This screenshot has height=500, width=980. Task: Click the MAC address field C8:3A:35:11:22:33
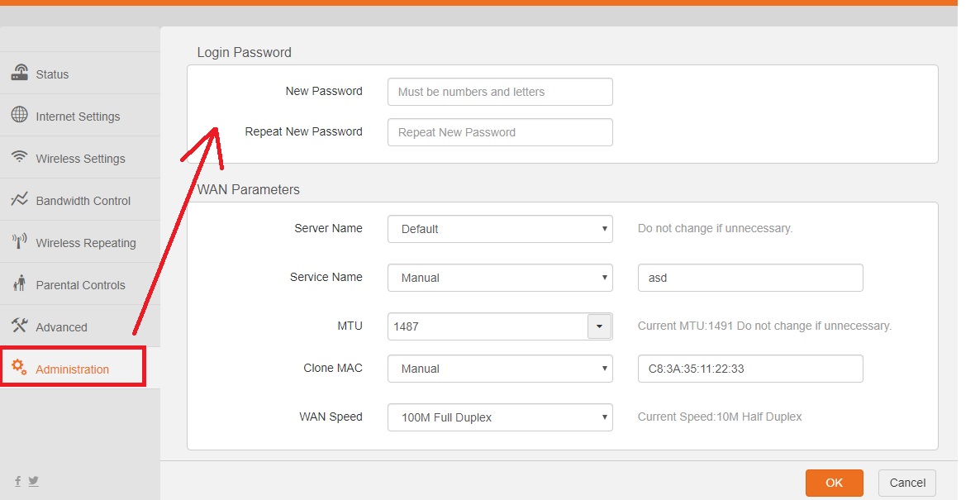[x=750, y=369]
